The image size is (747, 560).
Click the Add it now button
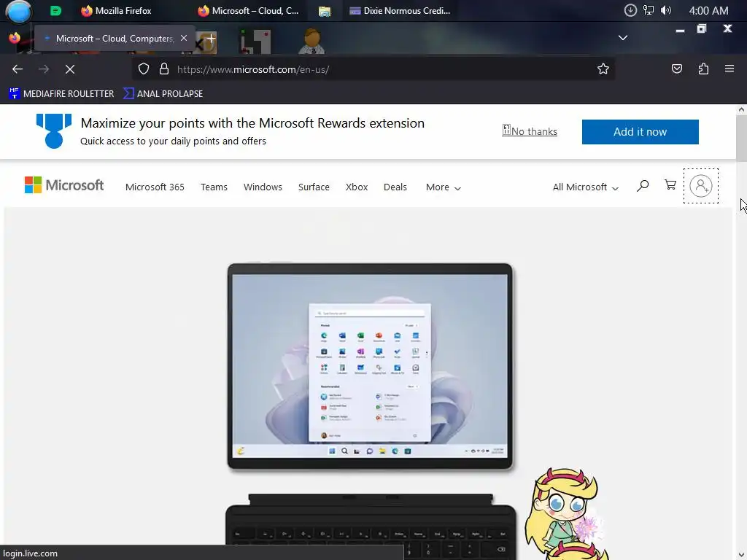coord(640,132)
